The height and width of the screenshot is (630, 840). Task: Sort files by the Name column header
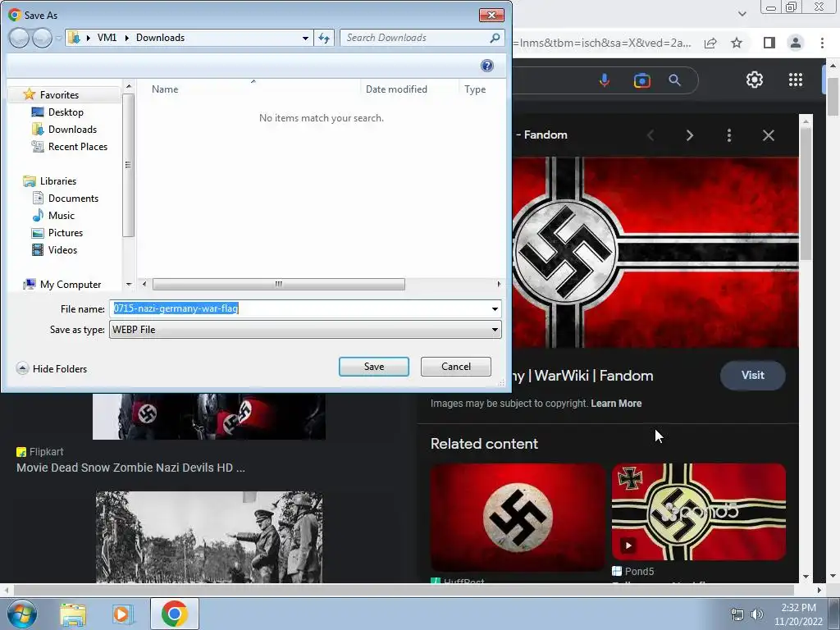[x=164, y=89]
